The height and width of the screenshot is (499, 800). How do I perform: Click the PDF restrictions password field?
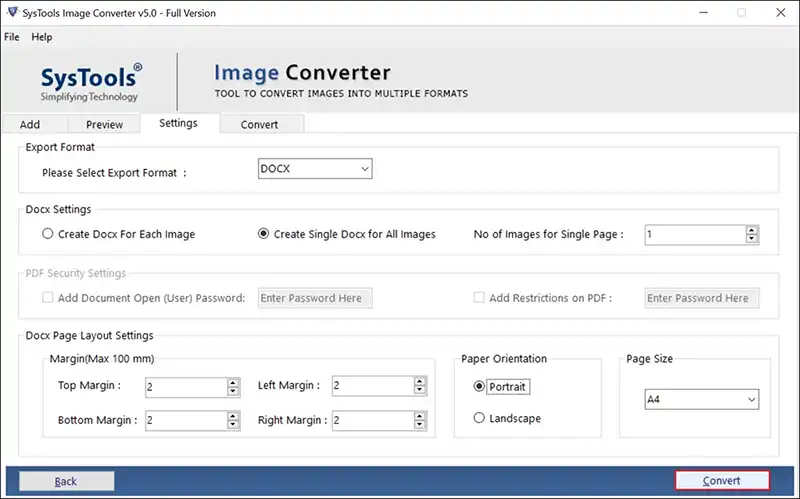[x=702, y=298]
